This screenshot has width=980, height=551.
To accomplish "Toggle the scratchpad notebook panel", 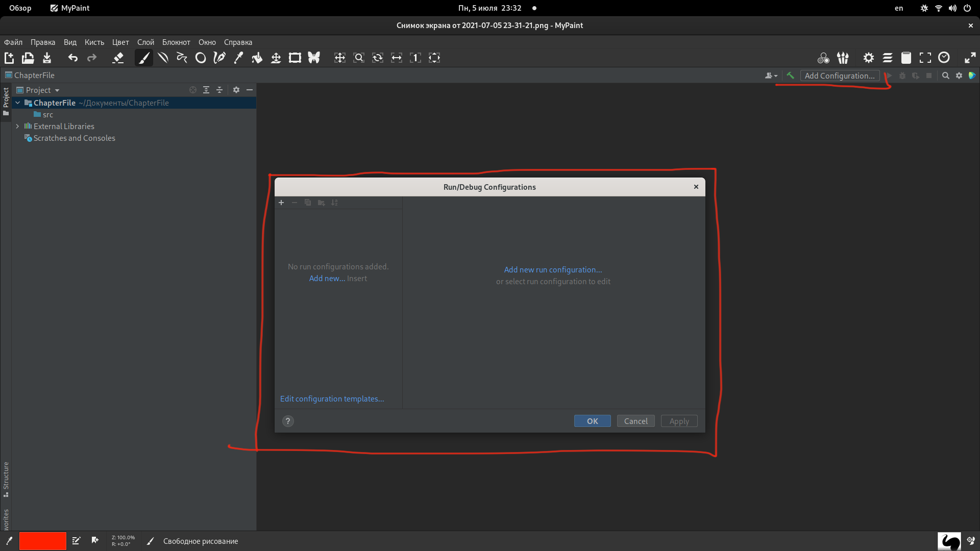I will (x=906, y=58).
